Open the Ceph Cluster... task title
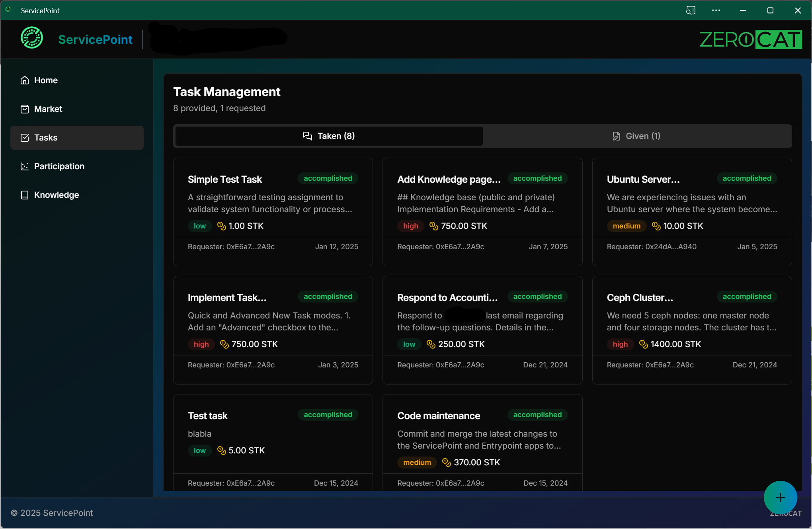 [640, 298]
